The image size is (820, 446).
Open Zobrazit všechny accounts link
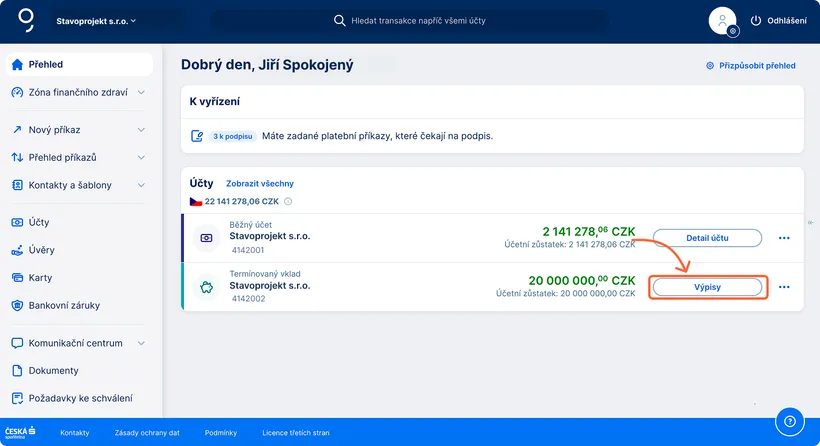pos(260,184)
